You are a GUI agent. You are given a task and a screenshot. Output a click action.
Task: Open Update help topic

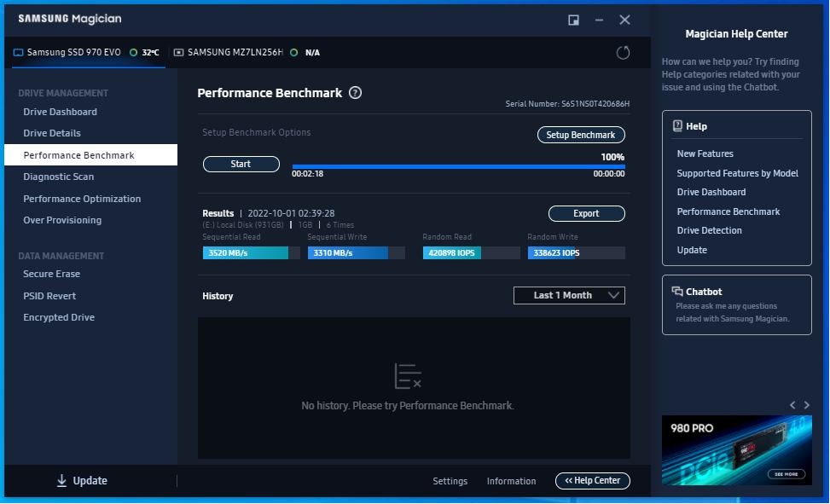(692, 250)
